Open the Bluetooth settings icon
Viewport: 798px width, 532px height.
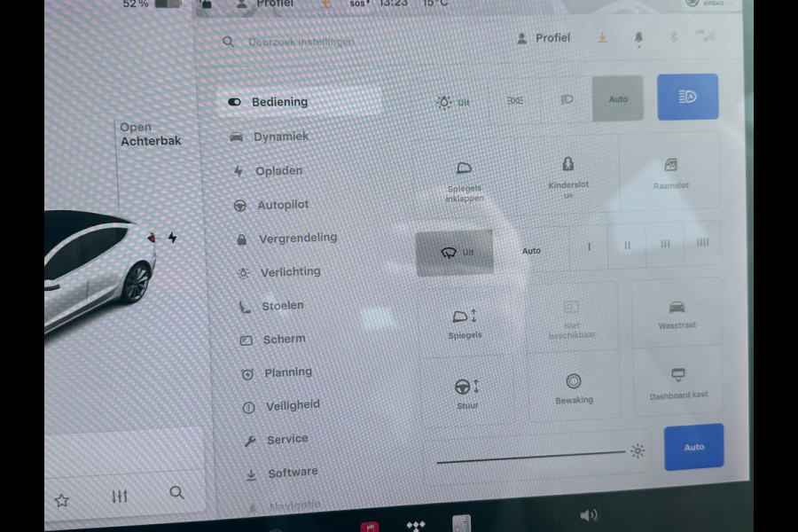[x=673, y=37]
